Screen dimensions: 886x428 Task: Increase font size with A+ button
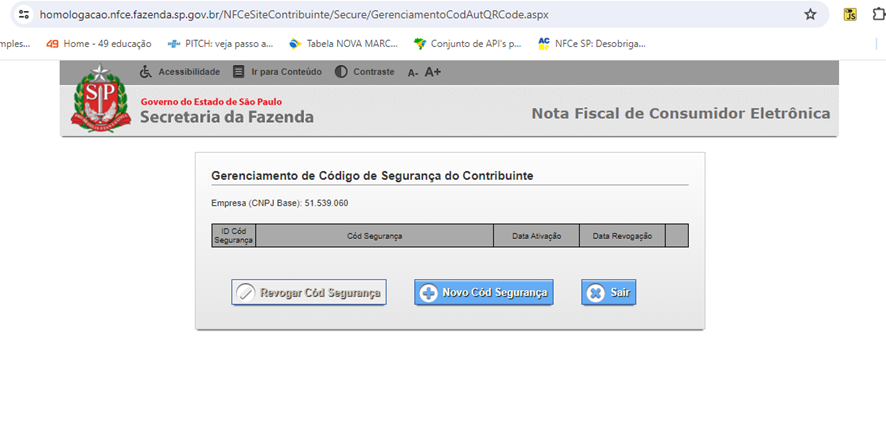pyautogui.click(x=433, y=72)
